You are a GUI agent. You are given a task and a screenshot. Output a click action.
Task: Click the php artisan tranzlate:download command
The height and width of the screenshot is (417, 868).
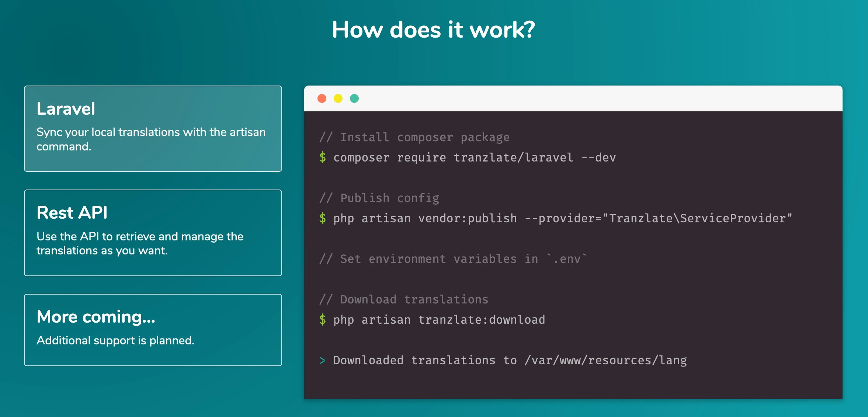click(439, 320)
